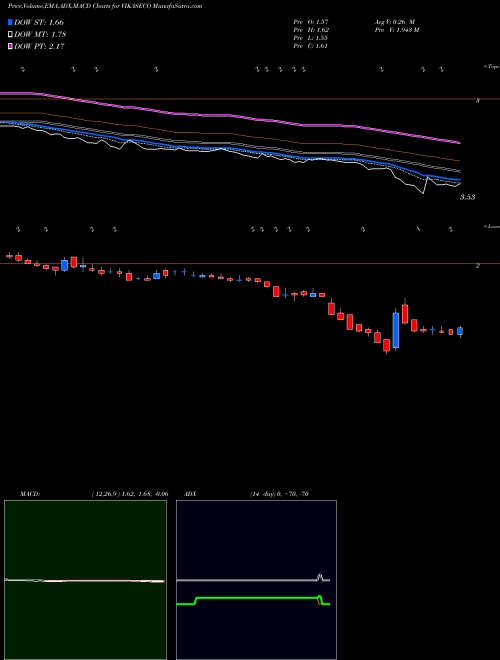Image resolution: width=500 pixels, height=660 pixels.
Task: Click the y-axis label 3
Action: click(478, 101)
